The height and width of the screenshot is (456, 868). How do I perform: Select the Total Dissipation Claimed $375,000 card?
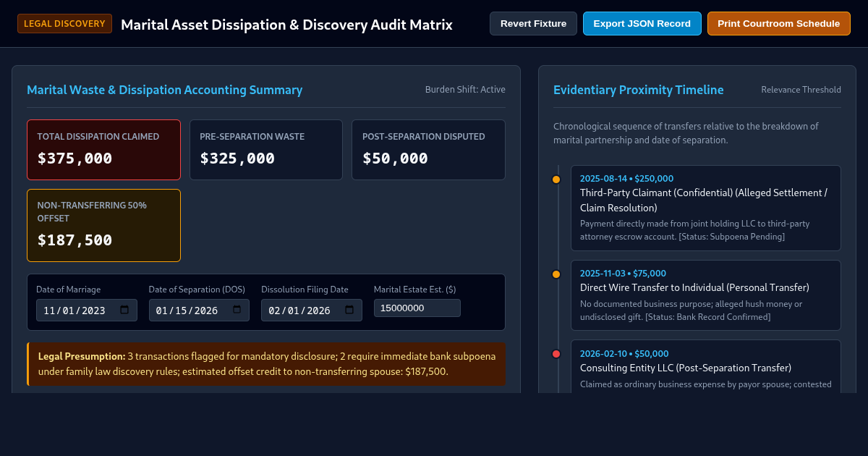click(103, 150)
